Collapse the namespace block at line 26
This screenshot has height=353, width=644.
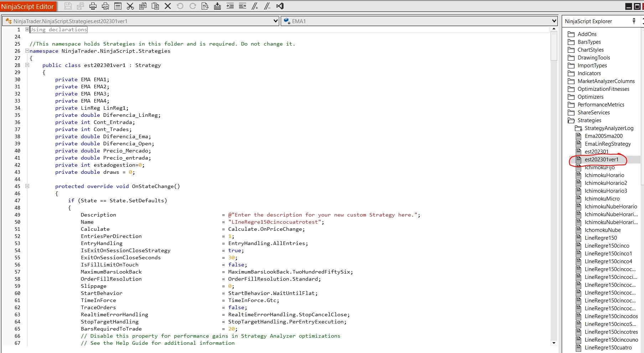point(27,51)
